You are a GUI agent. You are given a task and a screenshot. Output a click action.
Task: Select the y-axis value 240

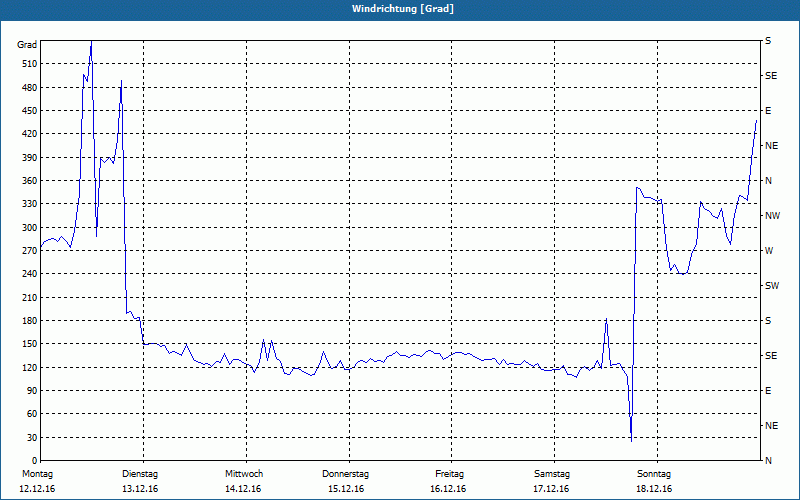(x=30, y=274)
